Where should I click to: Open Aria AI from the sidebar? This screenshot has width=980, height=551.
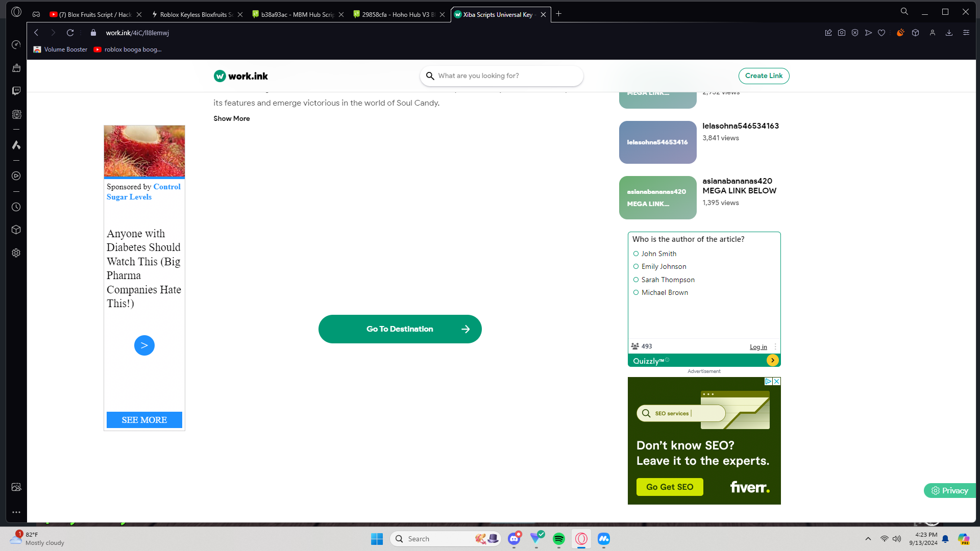coord(16,145)
